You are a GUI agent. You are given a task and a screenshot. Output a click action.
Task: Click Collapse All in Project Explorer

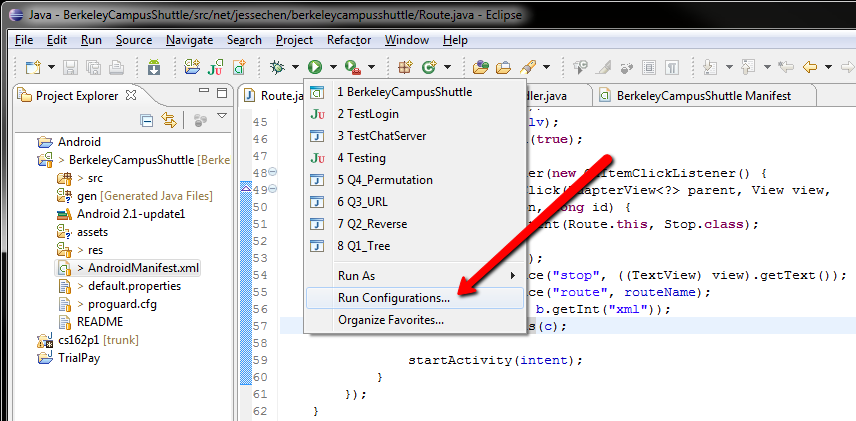147,120
